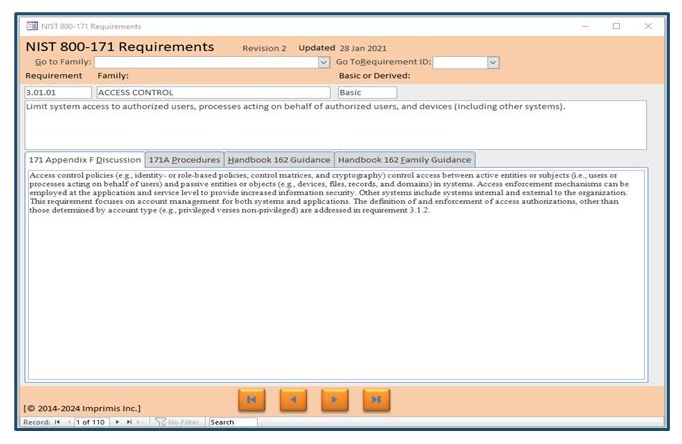
Task: Minimize the NIST 800-171 Requirements window
Action: click(x=585, y=26)
